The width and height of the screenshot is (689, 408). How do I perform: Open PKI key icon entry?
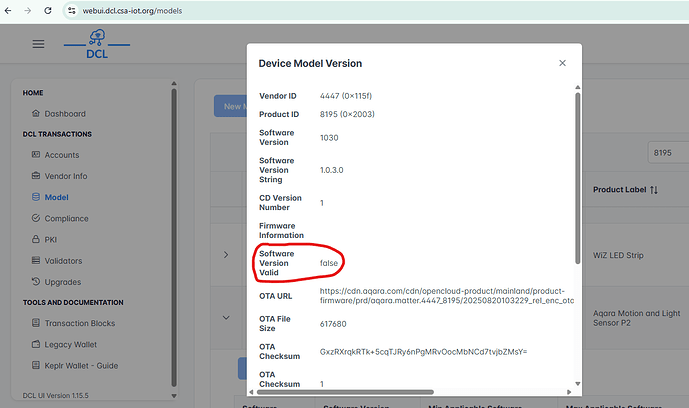point(36,240)
